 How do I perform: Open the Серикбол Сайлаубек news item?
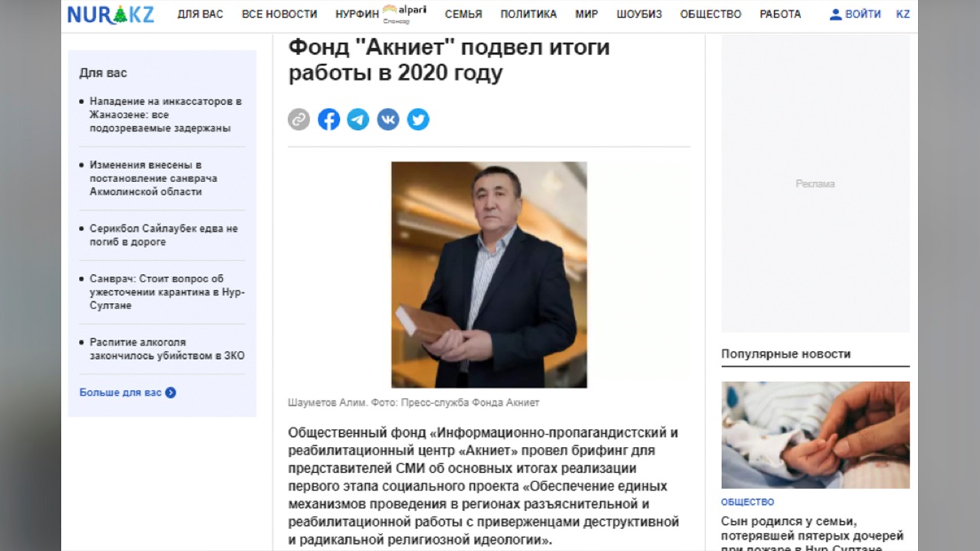[x=164, y=235]
